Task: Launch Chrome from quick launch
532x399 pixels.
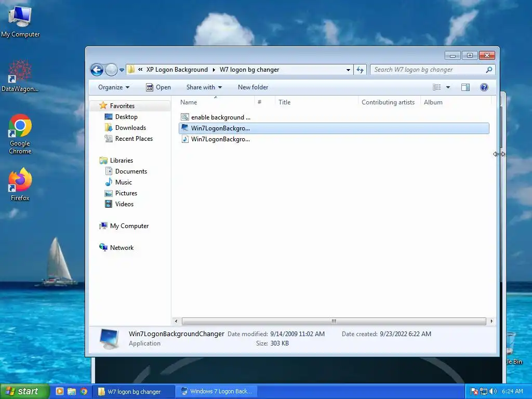Action: (84, 391)
